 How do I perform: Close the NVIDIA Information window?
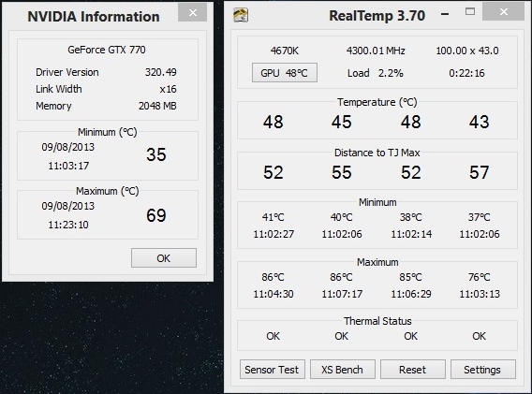click(x=192, y=12)
